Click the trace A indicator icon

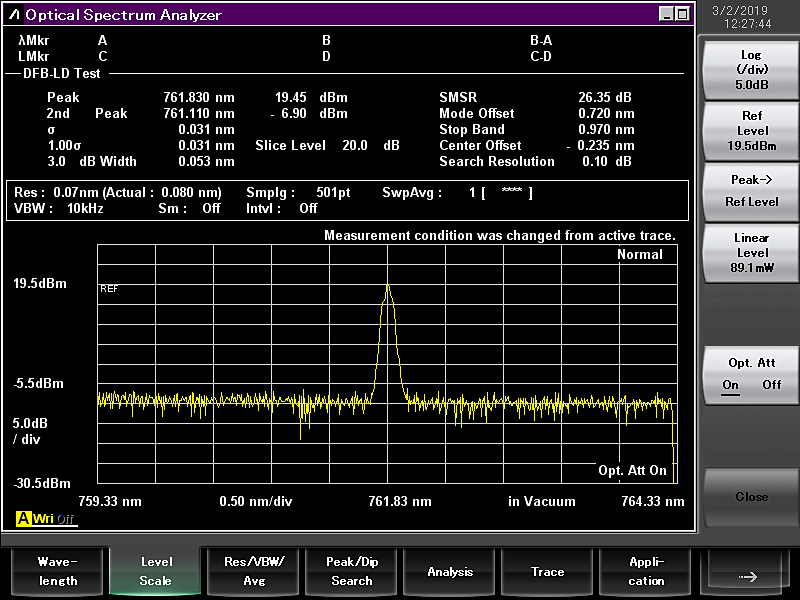[x=23, y=518]
